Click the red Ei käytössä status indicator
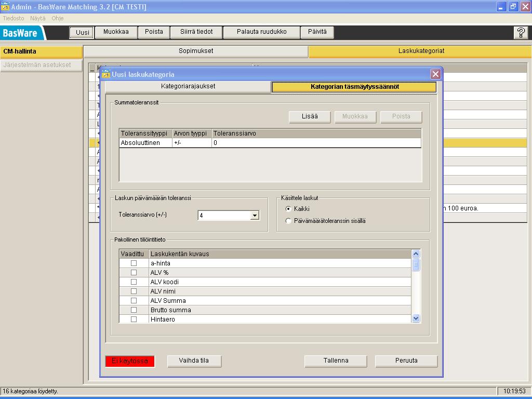The height and width of the screenshot is (399, 532). (x=130, y=362)
